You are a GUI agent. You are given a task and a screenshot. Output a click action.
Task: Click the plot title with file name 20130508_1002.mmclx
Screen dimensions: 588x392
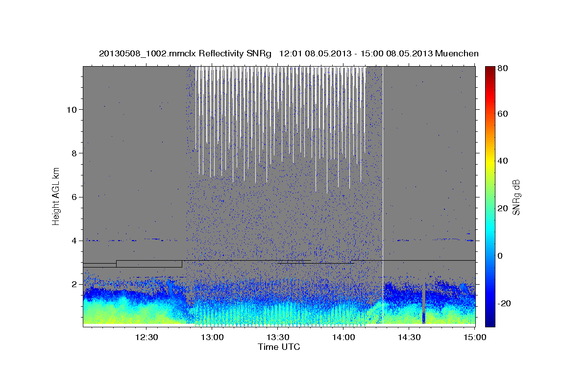pyautogui.click(x=289, y=53)
